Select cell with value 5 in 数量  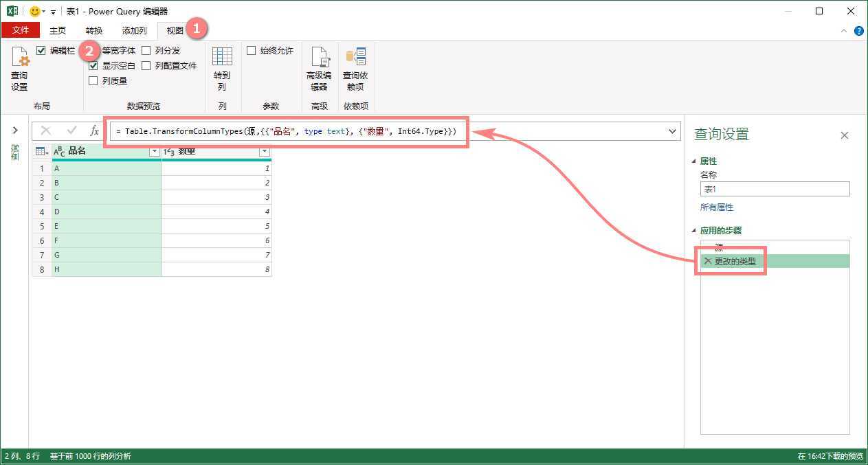tap(216, 226)
